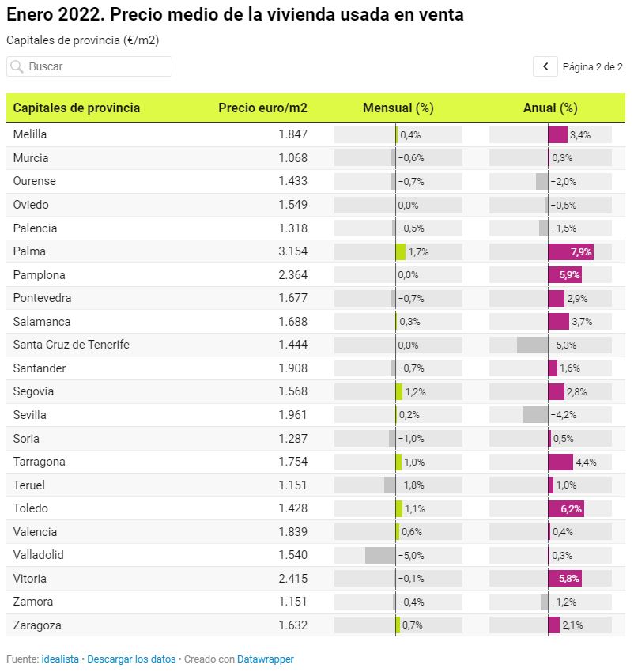Sort by Mensual (%) column header

click(x=398, y=108)
